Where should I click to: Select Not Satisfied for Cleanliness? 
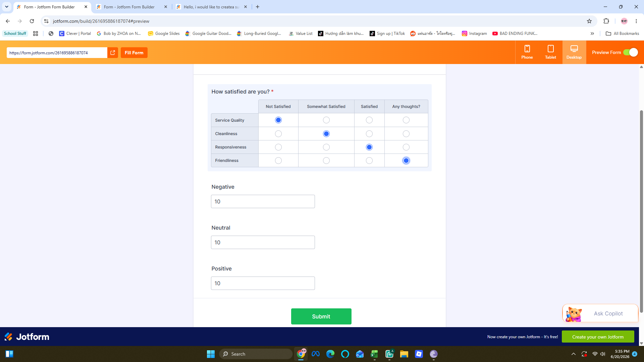click(x=278, y=134)
